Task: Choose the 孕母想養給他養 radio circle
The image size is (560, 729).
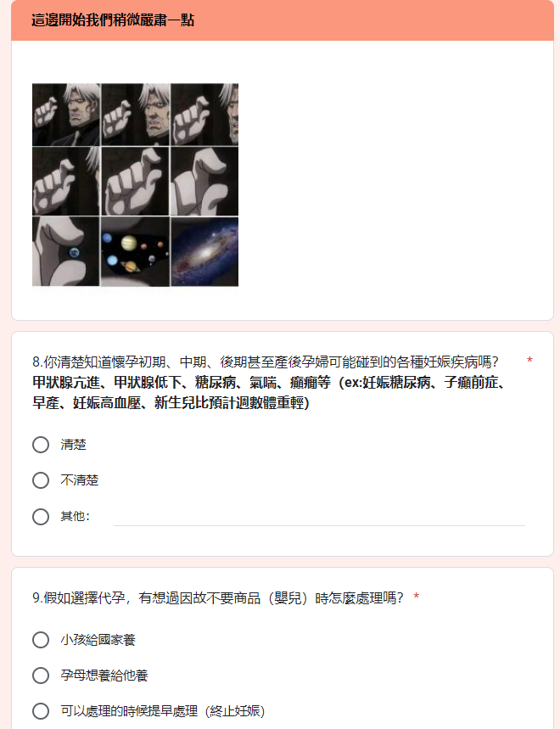Action: [41, 676]
